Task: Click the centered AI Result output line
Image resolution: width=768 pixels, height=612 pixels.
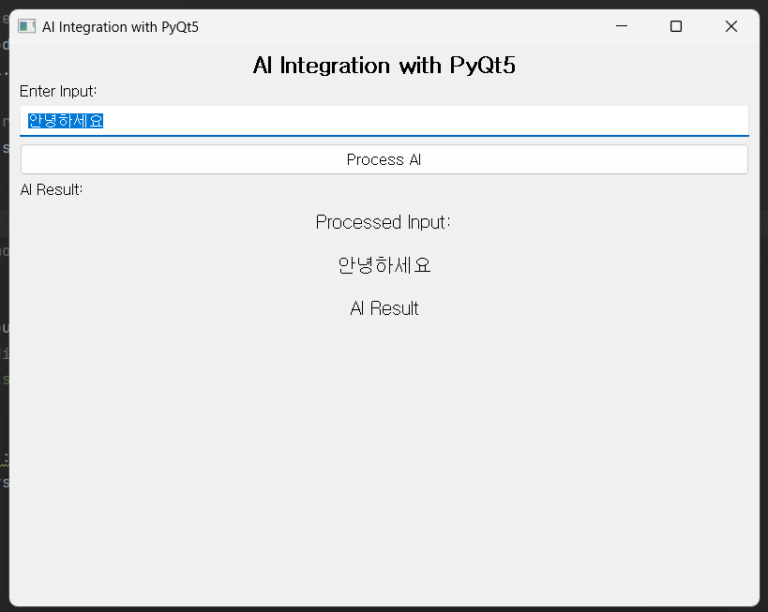Action: 384,309
